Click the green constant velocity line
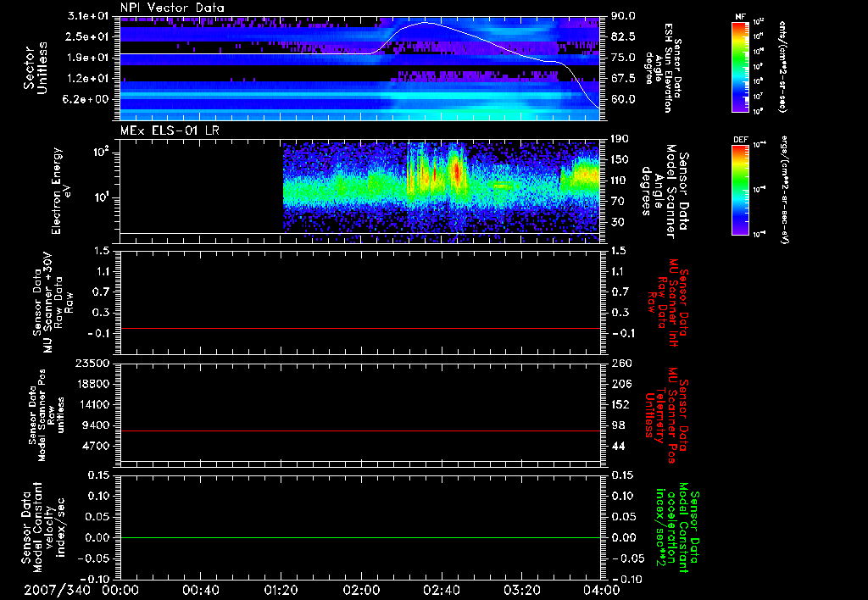This screenshot has width=868, height=600. 360,537
